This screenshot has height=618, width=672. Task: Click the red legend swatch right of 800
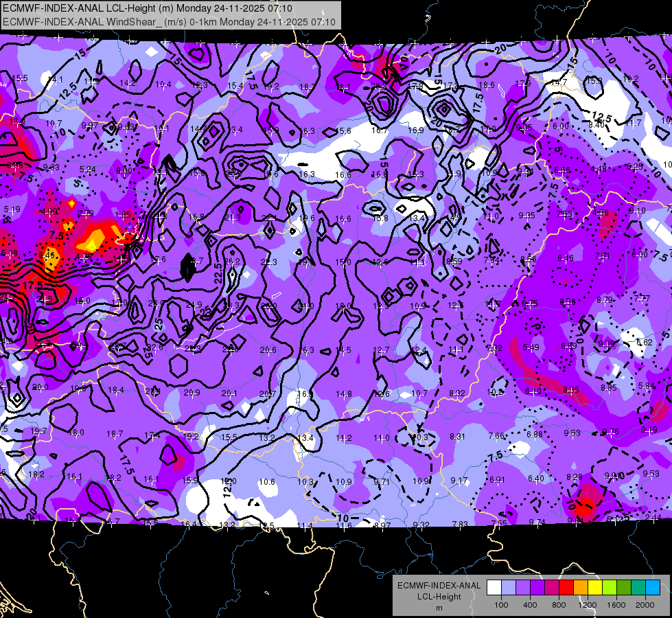(566, 588)
